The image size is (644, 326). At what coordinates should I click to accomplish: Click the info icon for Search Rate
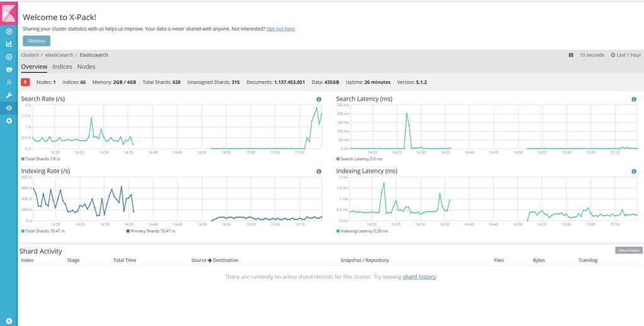(319, 99)
